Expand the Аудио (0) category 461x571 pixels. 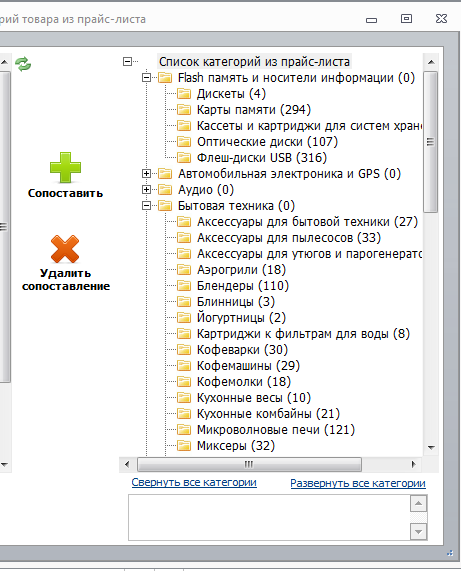(x=146, y=190)
